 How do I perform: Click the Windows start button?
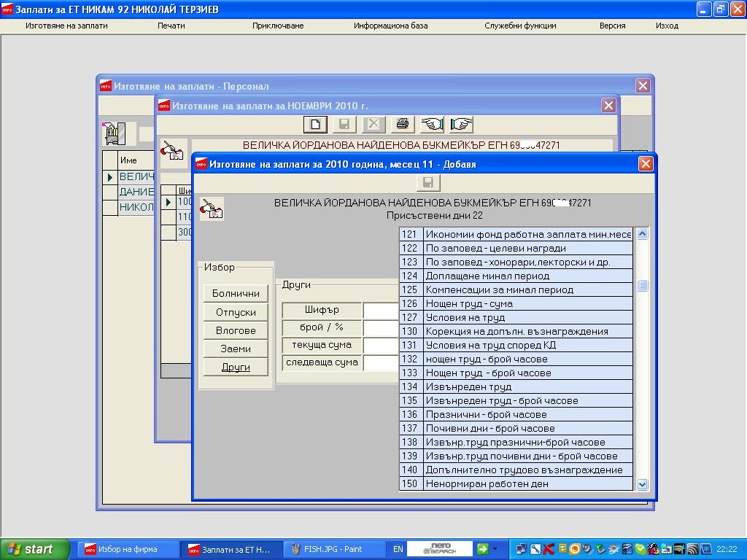[x=34, y=549]
